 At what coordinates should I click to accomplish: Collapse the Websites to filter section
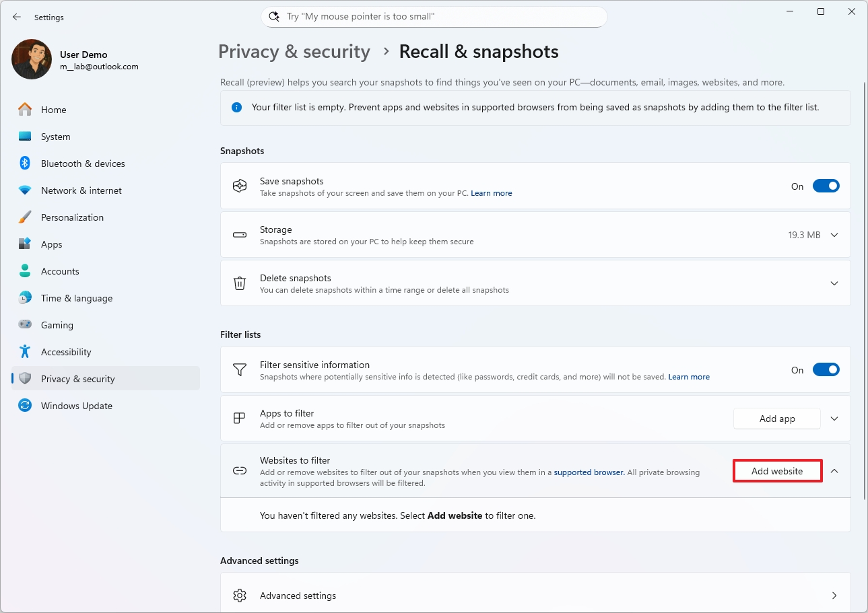click(834, 471)
